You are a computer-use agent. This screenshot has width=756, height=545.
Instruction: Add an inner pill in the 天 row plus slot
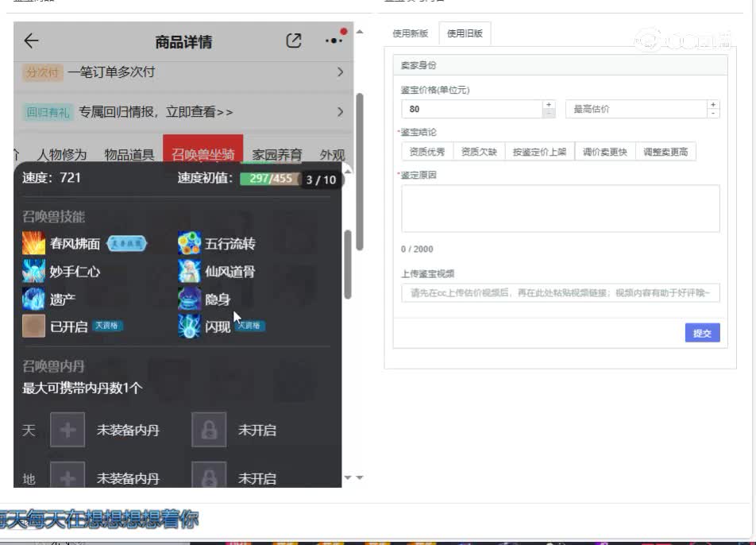pos(67,430)
